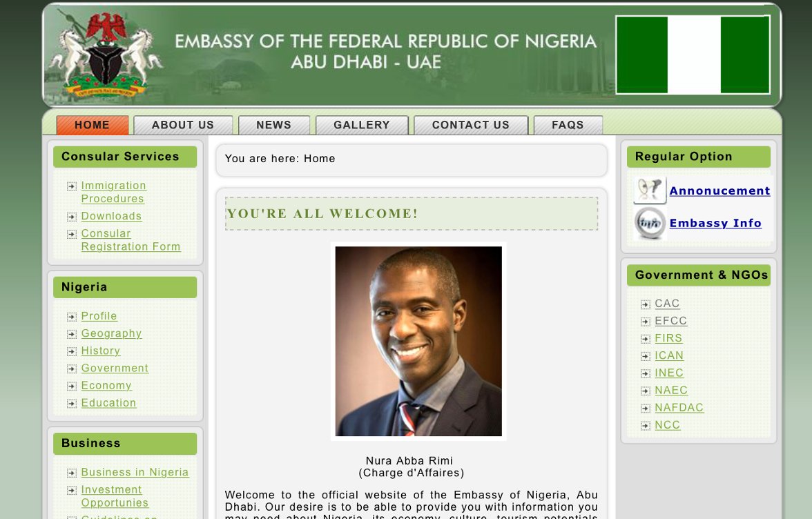Click the arrow bullet next to EFCC

point(645,322)
